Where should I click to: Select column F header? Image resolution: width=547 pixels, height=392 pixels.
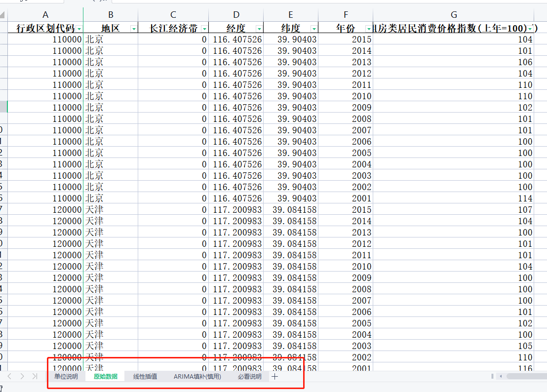pyautogui.click(x=346, y=15)
